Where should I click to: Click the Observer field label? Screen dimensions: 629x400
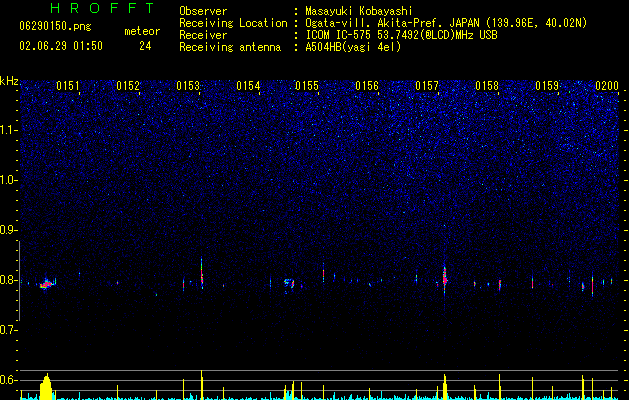point(203,11)
